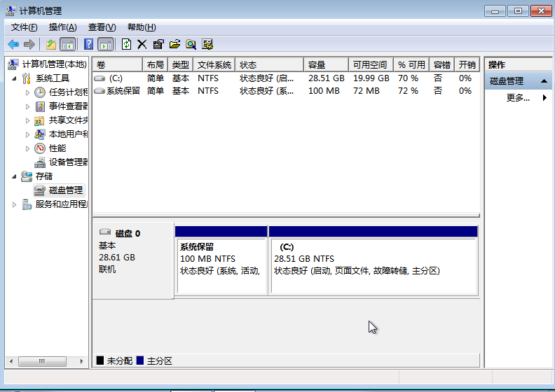This screenshot has width=555, height=392.
Task: Toggle the action pane show/hide button
Action: click(105, 44)
